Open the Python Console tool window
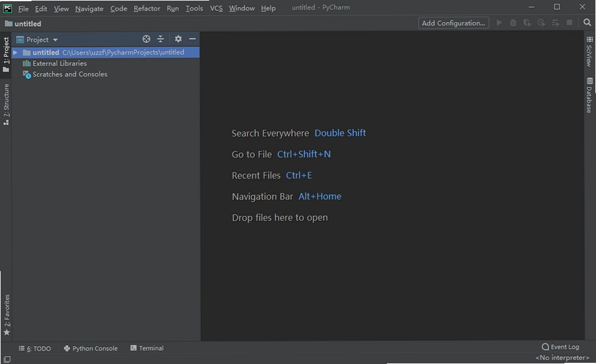596x364 pixels. click(x=91, y=349)
